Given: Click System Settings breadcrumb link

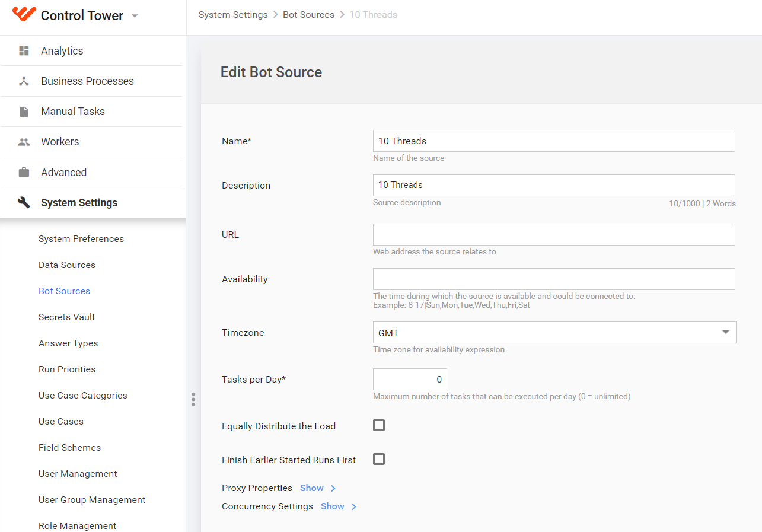Looking at the screenshot, I should (233, 15).
